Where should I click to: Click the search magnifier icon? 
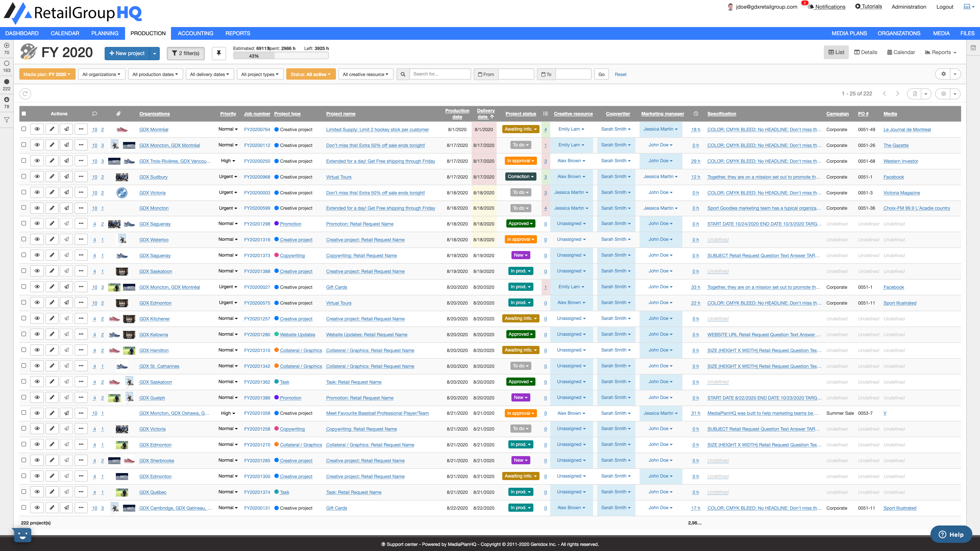tap(403, 74)
